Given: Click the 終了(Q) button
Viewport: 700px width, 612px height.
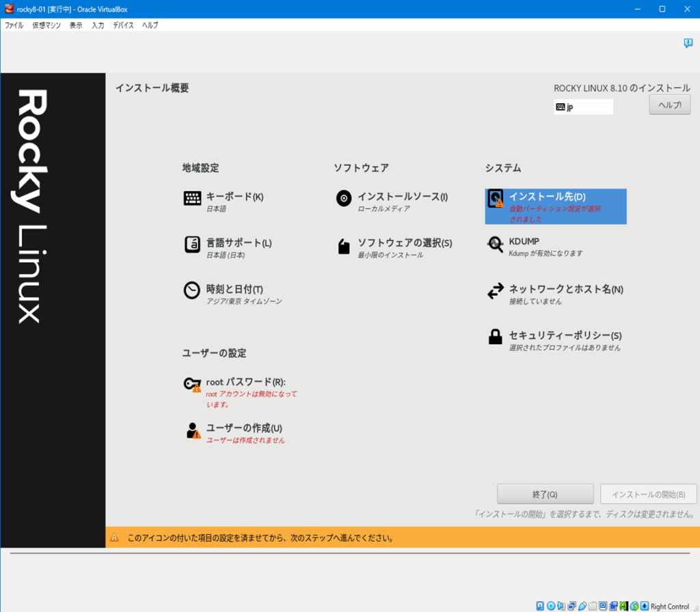Looking at the screenshot, I should pos(545,495).
